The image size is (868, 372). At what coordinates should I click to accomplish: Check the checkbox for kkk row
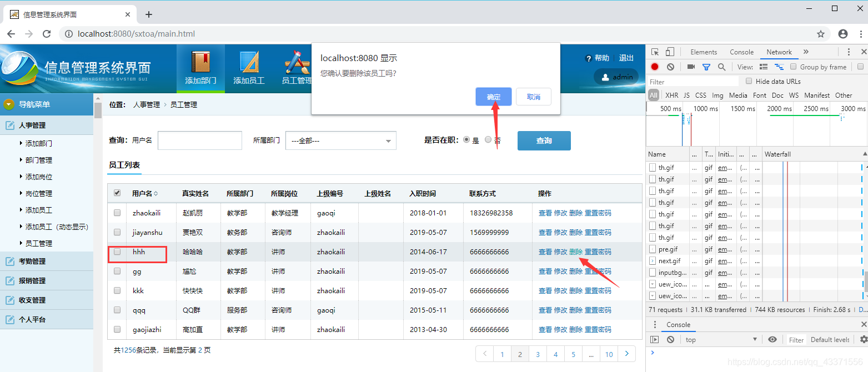point(117,290)
